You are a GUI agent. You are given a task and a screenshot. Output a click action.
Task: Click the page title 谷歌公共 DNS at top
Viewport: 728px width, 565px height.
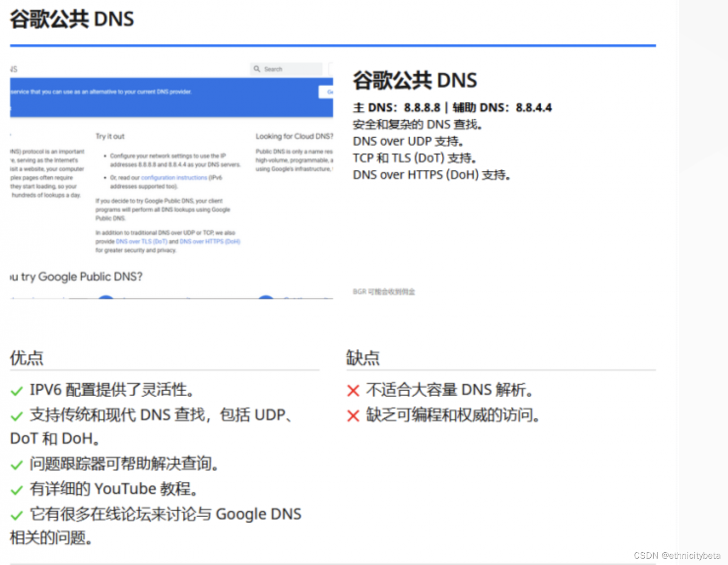(x=72, y=19)
